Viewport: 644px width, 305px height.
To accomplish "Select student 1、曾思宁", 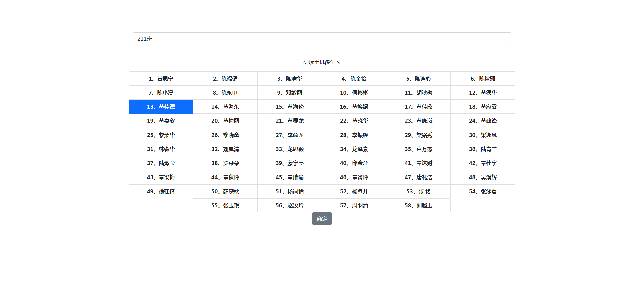I will (161, 79).
